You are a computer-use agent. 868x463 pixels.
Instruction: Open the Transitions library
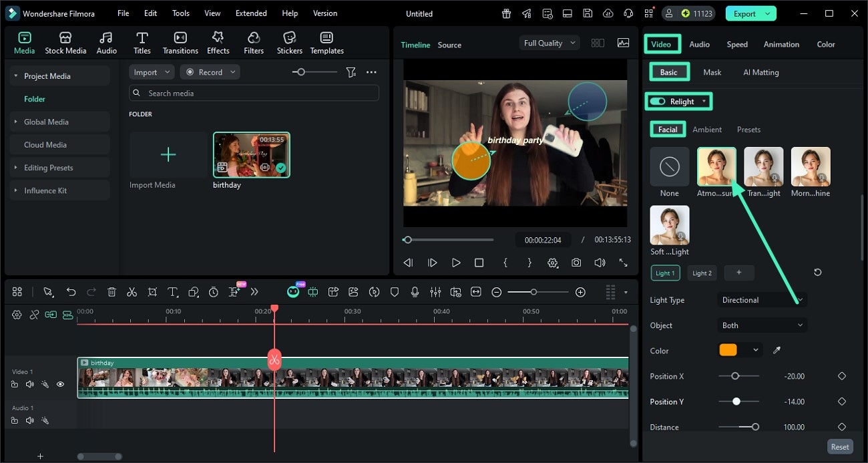[180, 43]
